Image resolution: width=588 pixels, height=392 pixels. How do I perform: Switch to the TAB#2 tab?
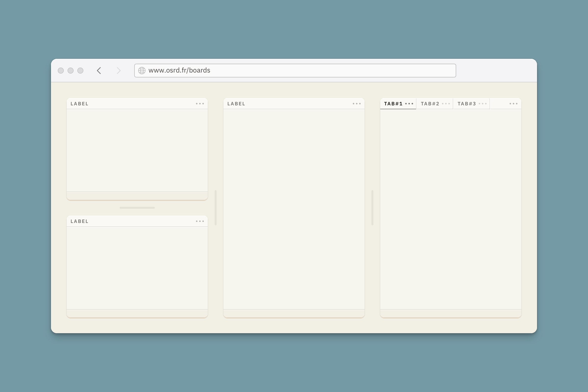coord(430,104)
